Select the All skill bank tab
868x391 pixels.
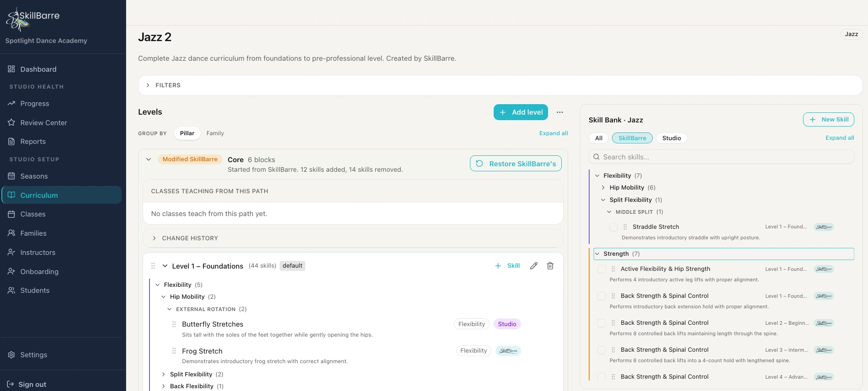tap(599, 138)
